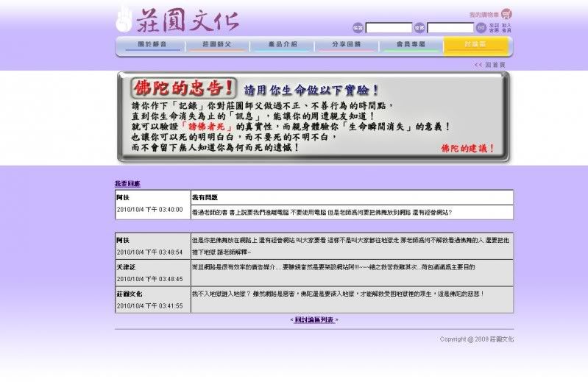The width and height of the screenshot is (588, 382).
Task: Click the shopping cart icon
Action: coord(506,14)
